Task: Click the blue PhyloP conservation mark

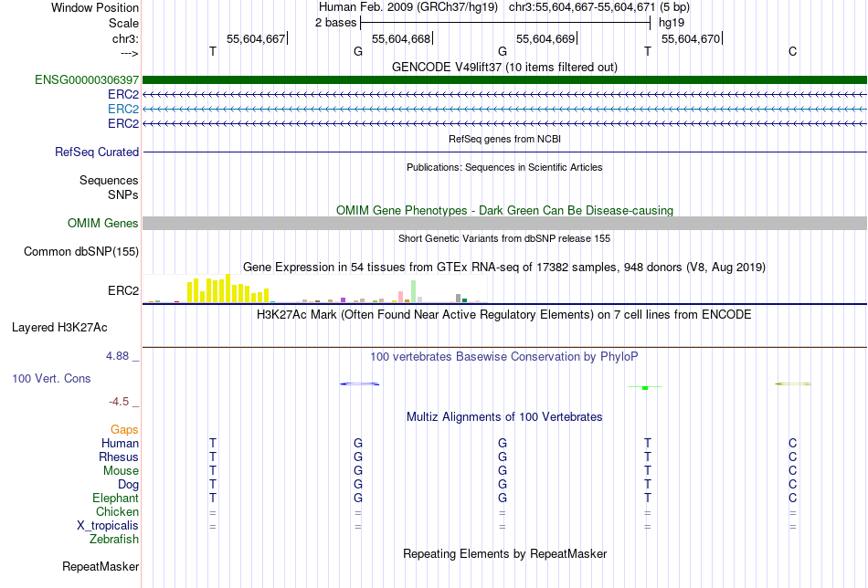Action: tap(359, 383)
